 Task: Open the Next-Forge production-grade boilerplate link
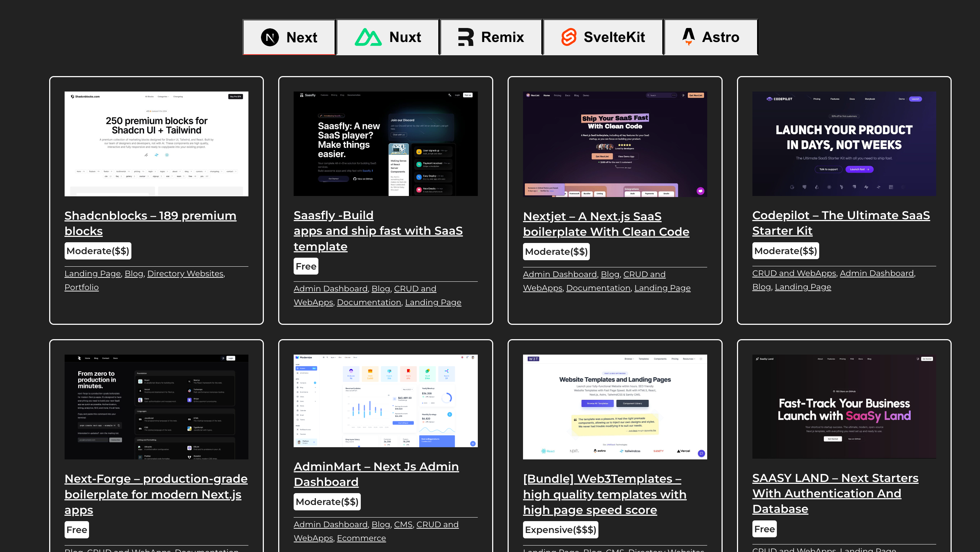click(x=156, y=494)
